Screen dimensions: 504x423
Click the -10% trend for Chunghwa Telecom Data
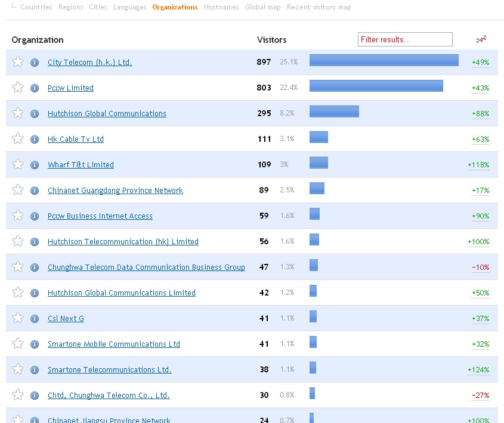pos(480,268)
